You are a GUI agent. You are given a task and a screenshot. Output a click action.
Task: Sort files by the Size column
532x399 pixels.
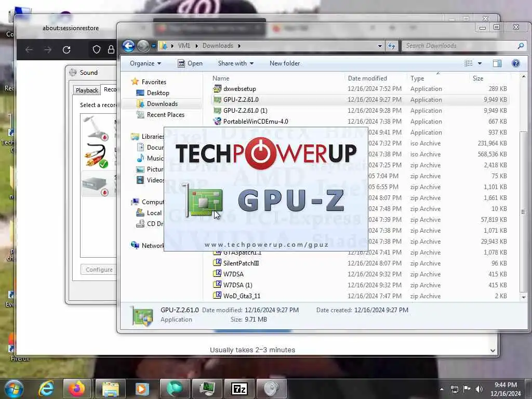pyautogui.click(x=478, y=78)
